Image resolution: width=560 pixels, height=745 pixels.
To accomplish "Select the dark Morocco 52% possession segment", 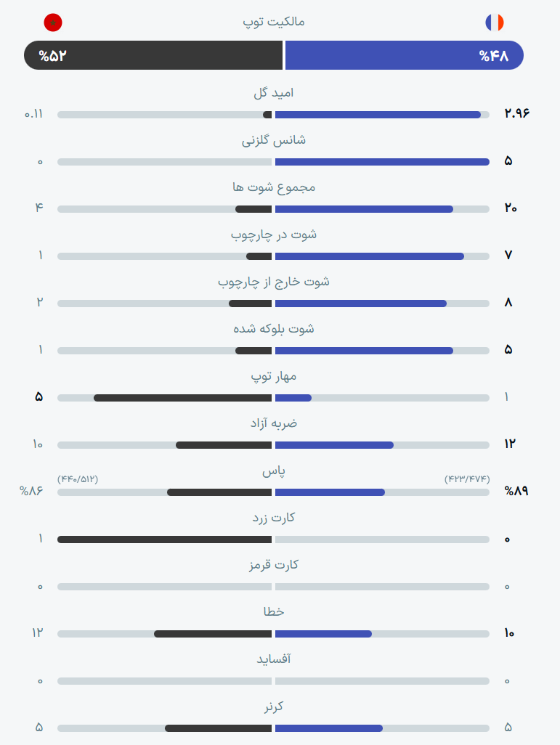I will click(x=153, y=55).
